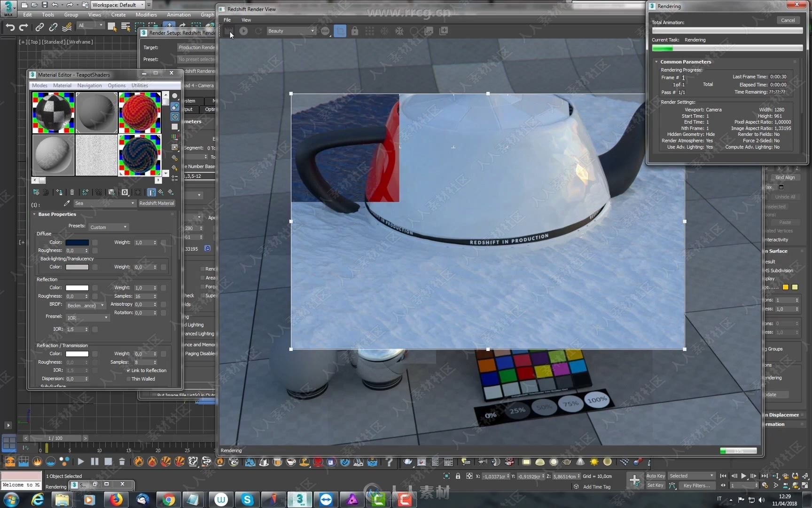The width and height of the screenshot is (812, 508).
Task: Click Grid Align button
Action: click(x=785, y=177)
